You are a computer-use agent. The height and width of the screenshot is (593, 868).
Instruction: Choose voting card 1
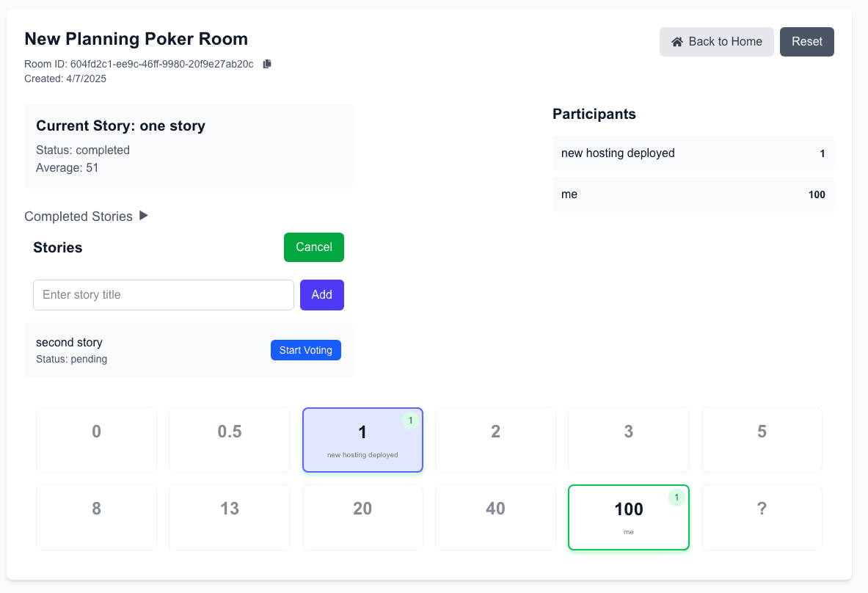click(362, 440)
